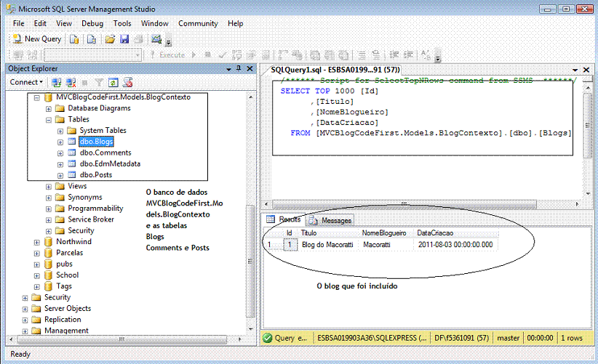Click the Save floppy disk icon
Image resolution: width=598 pixels, height=364 pixels.
point(124,39)
